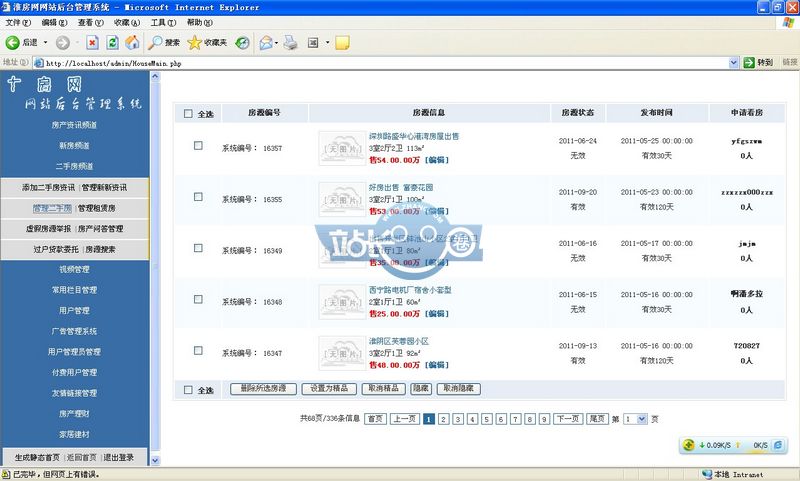Click 编辑 link for listing 16347
This screenshot has height=481, width=800.
pos(437,365)
